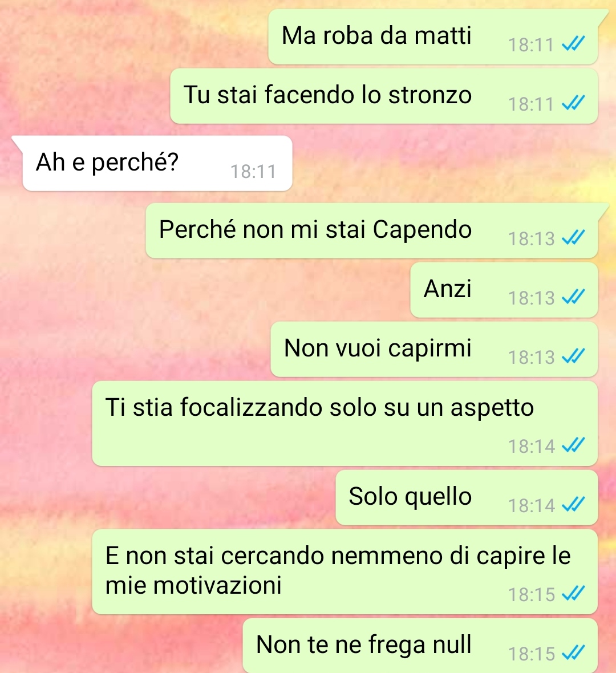This screenshot has height=673, width=616.
Task: Click the double-check on 'Solo quello' message
Action: tap(573, 504)
